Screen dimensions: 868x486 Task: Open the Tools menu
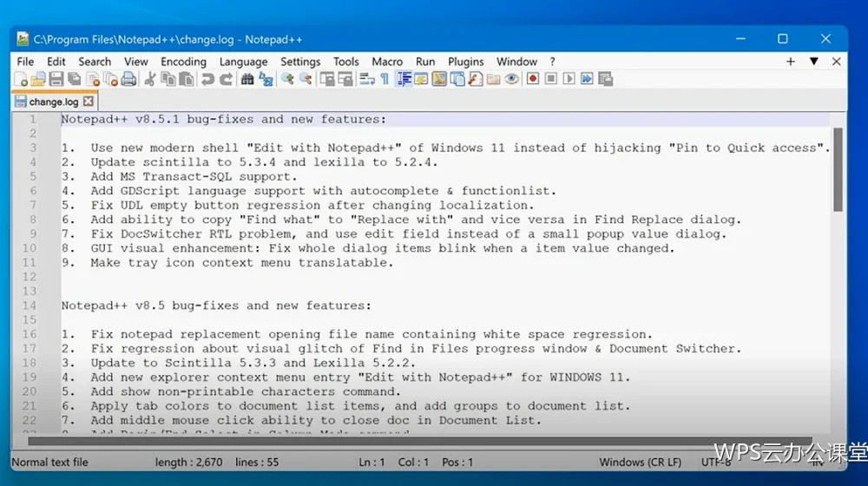[346, 62]
